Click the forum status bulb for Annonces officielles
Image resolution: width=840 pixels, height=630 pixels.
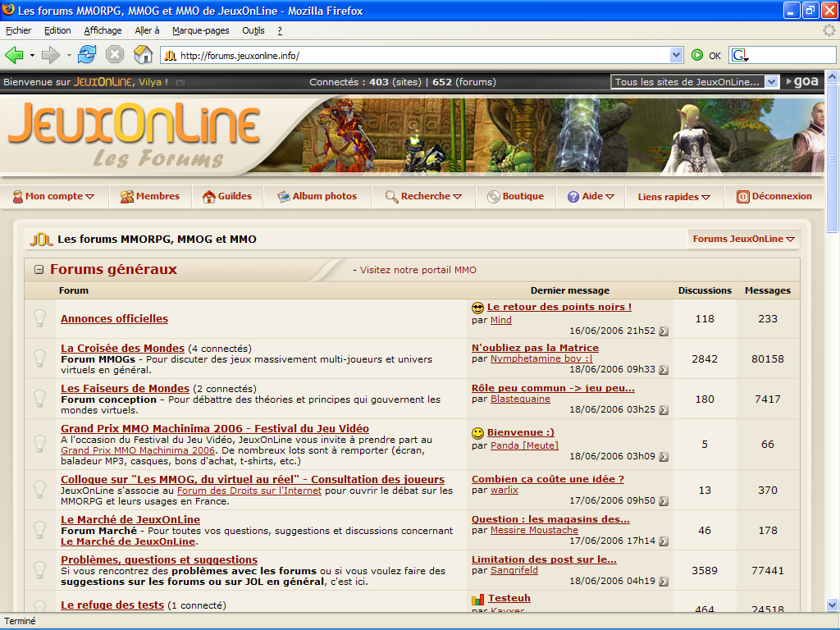[40, 318]
